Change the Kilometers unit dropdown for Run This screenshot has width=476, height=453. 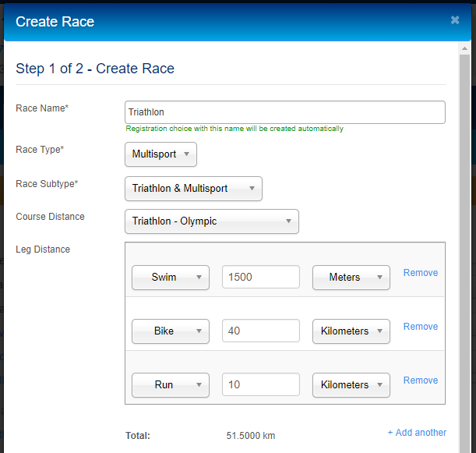coord(351,384)
